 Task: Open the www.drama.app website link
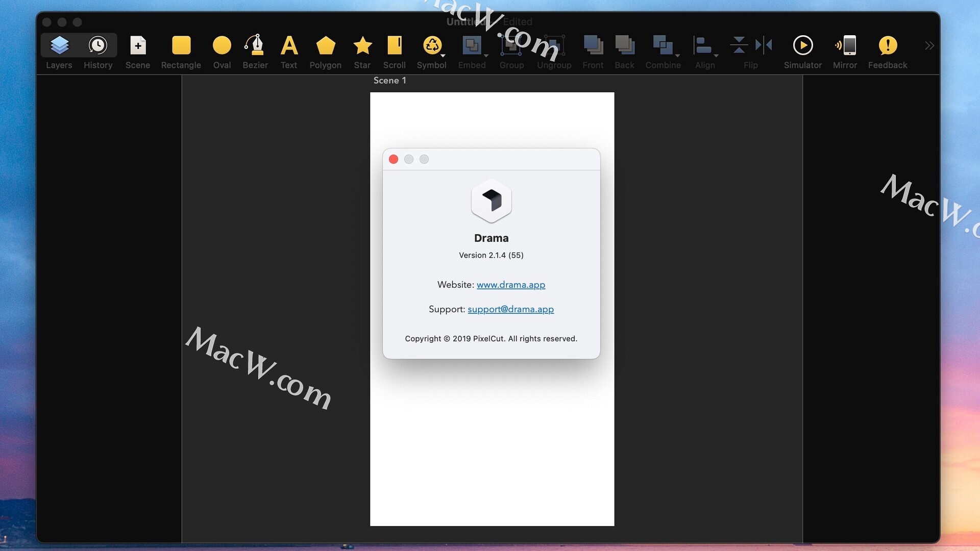point(510,285)
